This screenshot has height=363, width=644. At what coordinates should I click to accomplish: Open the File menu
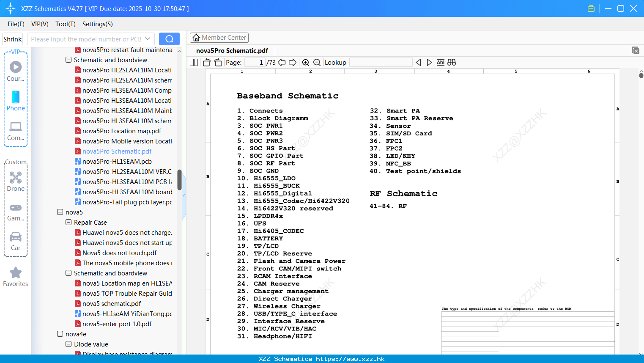pos(16,24)
